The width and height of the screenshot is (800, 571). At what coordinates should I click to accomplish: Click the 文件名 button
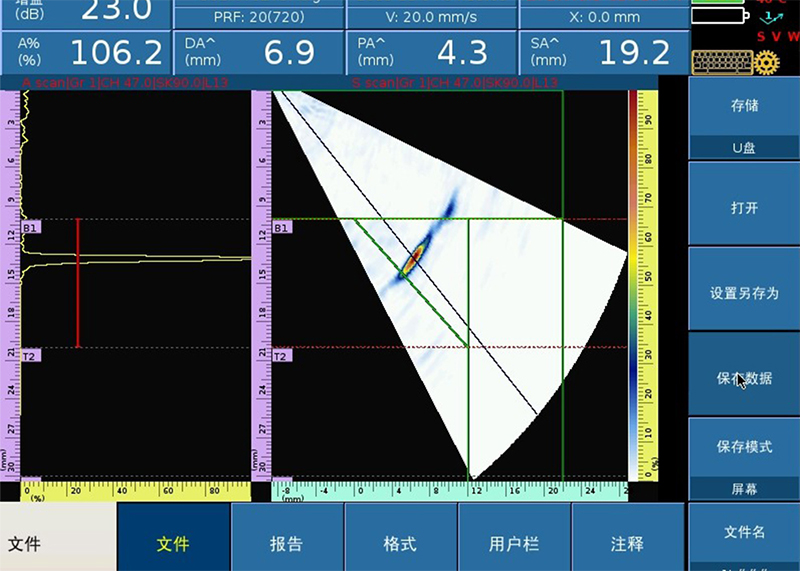click(x=744, y=537)
